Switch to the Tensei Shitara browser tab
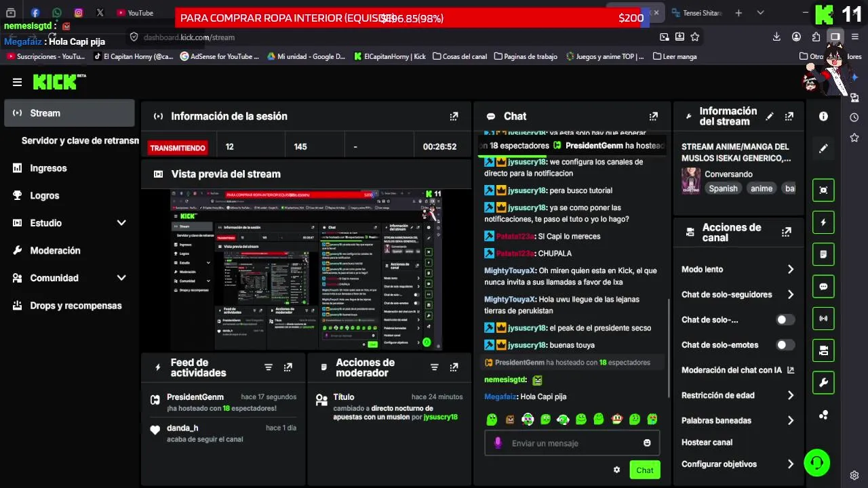Viewport: 868px width, 488px height. pos(697,12)
